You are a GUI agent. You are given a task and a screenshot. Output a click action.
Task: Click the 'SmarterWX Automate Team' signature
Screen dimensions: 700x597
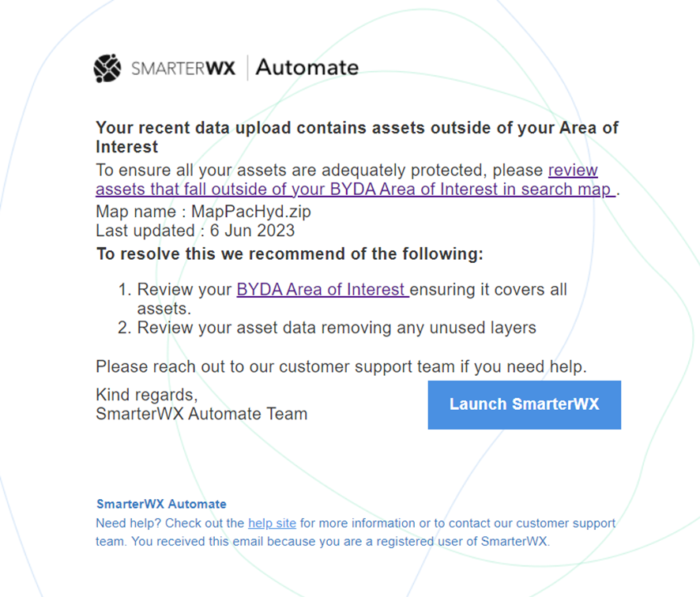coord(201,413)
